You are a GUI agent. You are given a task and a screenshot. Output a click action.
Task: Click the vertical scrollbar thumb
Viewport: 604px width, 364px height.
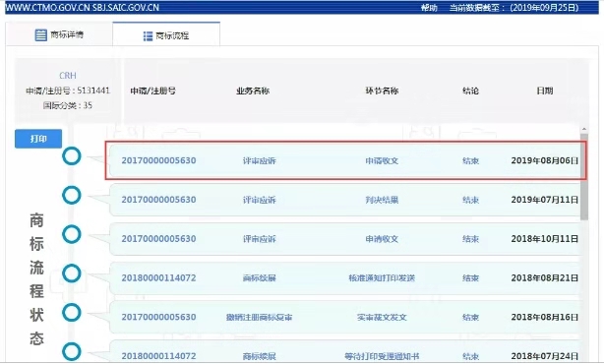pyautogui.click(x=584, y=177)
